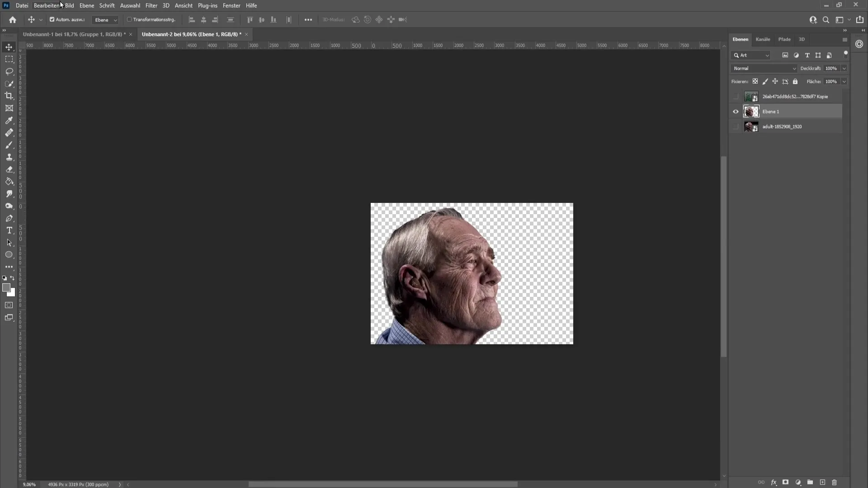Select the Move tool in toolbar

8,47
